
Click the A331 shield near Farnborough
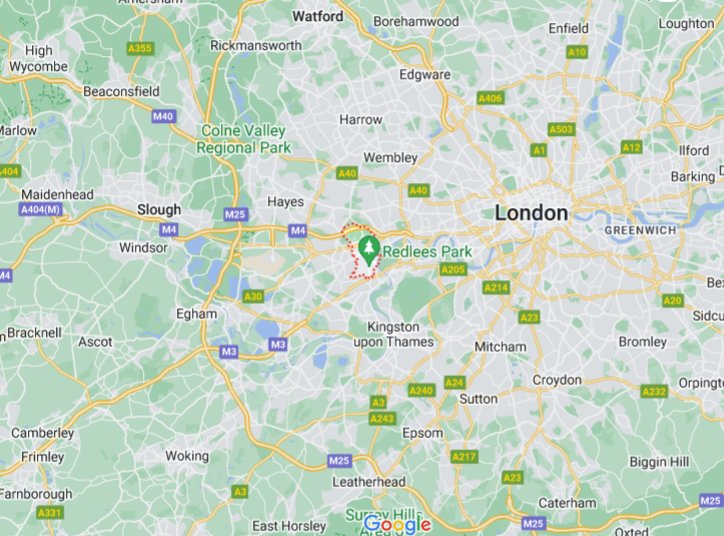click(49, 513)
